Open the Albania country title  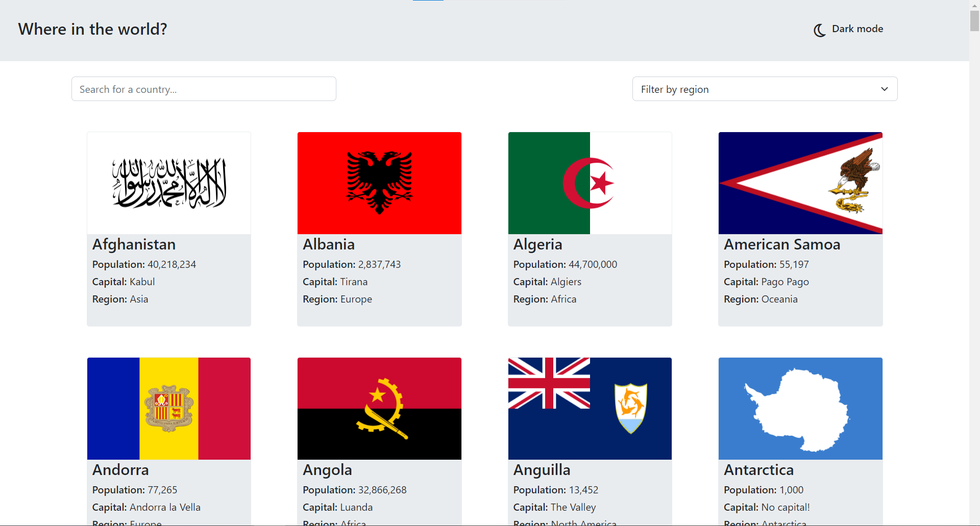point(329,244)
